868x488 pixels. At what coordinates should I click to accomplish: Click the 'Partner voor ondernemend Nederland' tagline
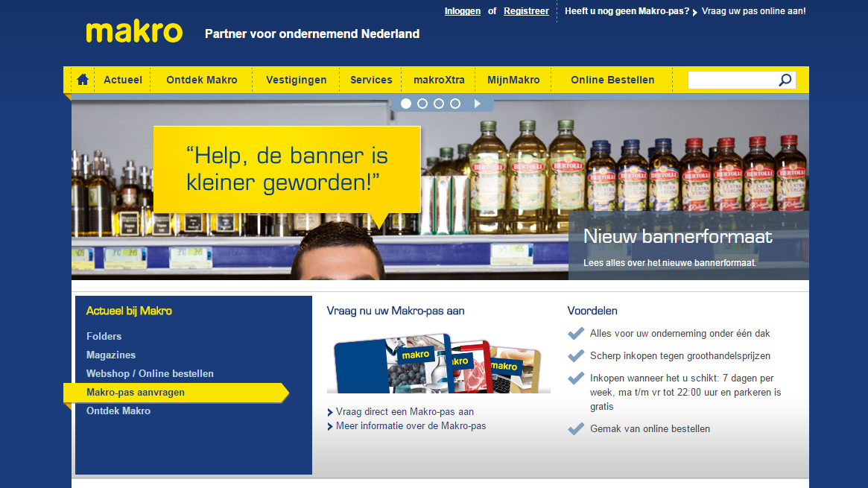pyautogui.click(x=312, y=34)
